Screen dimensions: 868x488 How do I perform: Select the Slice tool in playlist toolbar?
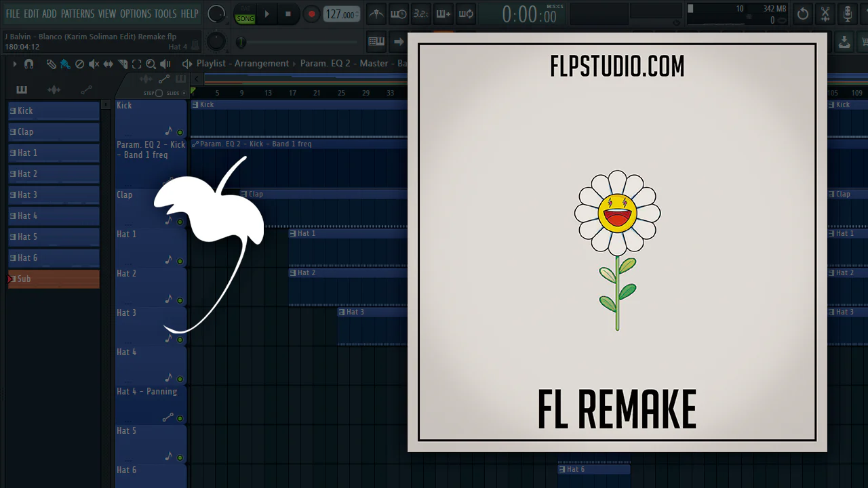123,64
